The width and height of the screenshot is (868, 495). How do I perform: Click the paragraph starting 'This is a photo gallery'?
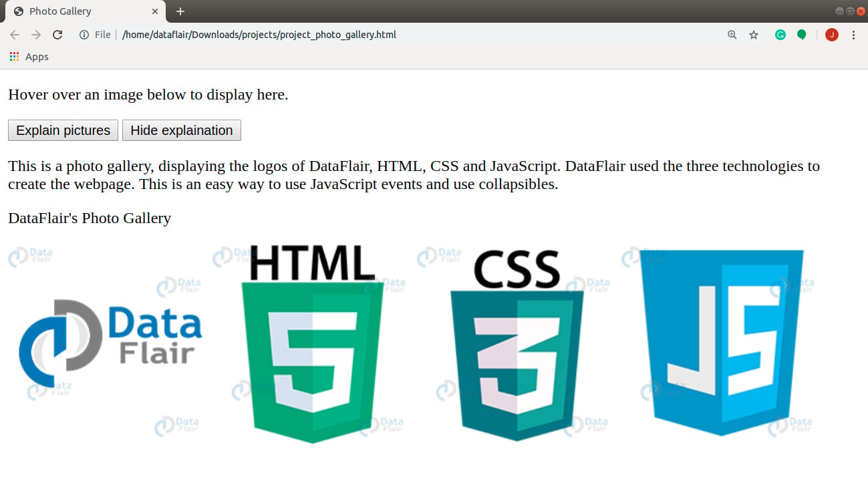click(414, 175)
